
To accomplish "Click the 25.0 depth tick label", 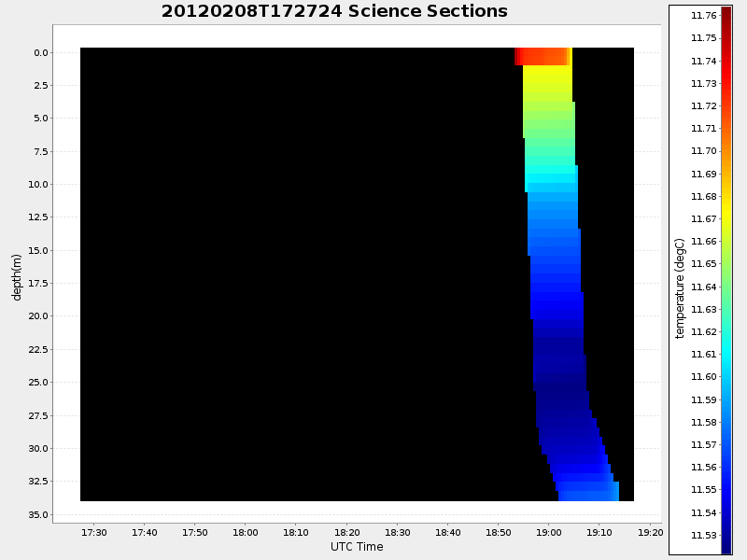I will click(x=38, y=383).
